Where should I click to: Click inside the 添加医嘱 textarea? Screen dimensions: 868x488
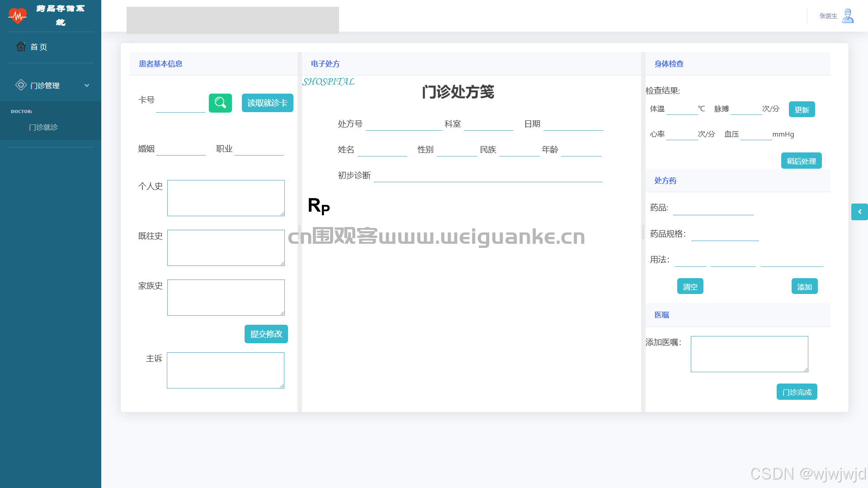tap(750, 354)
